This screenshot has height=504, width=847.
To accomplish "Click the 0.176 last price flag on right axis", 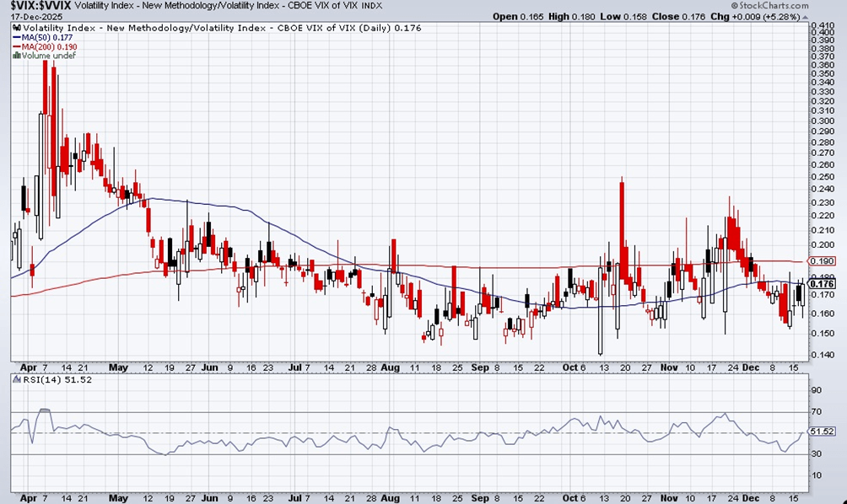I will [x=823, y=284].
